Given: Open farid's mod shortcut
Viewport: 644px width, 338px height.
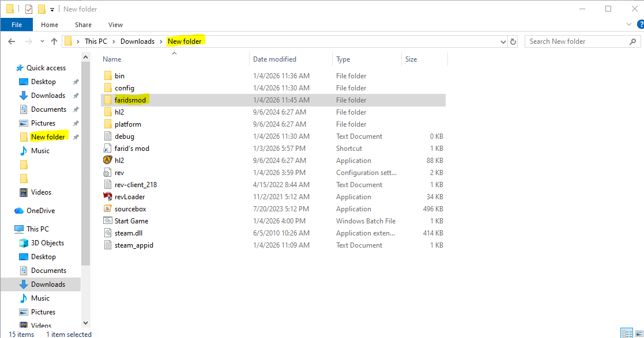Looking at the screenshot, I should click(x=130, y=148).
